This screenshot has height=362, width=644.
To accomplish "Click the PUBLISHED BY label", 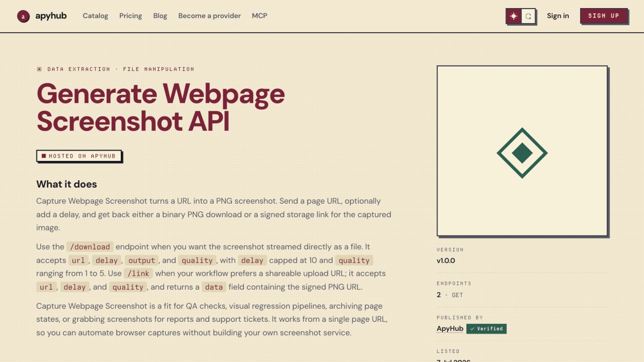I will [460, 317].
